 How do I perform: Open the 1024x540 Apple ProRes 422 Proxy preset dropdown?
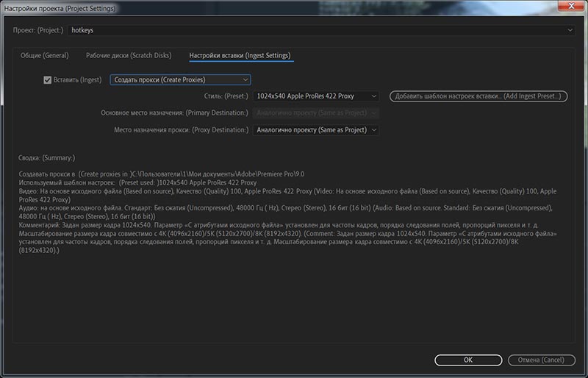click(x=316, y=96)
